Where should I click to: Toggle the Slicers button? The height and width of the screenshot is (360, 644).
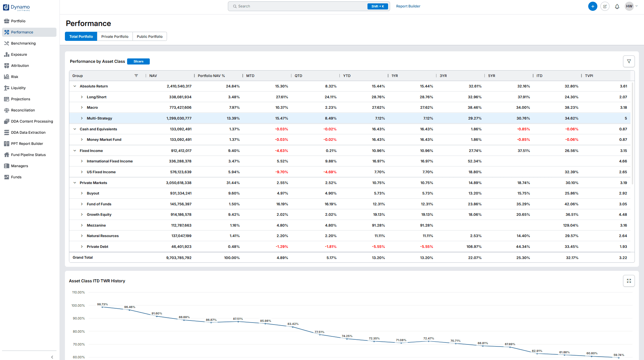138,61
